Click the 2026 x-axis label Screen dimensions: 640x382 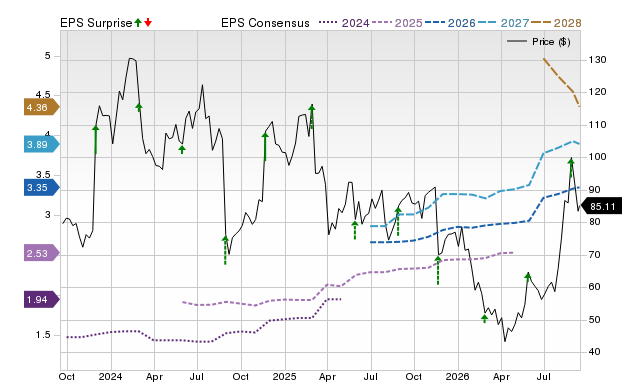pyautogui.click(x=457, y=376)
